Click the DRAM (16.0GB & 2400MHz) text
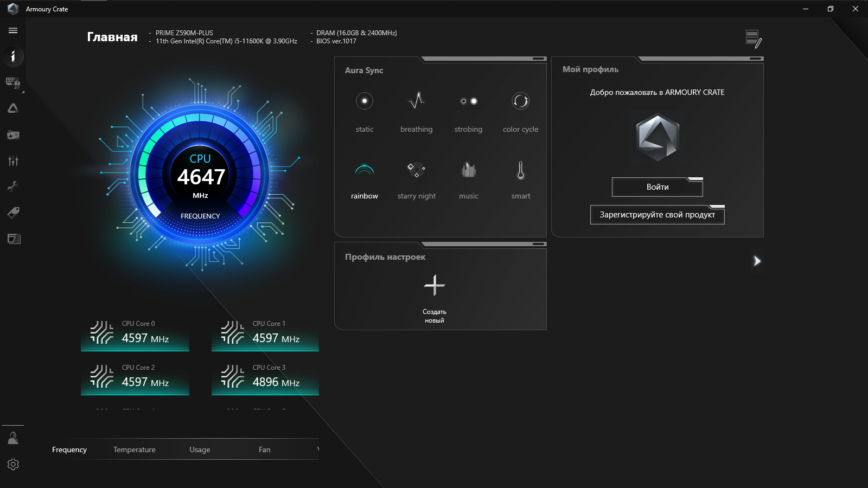868x488 pixels. click(x=356, y=33)
